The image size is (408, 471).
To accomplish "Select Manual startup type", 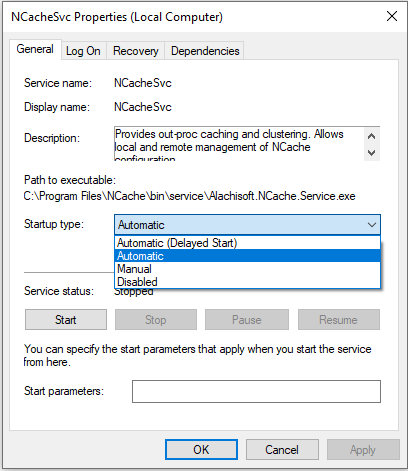I will [x=247, y=269].
